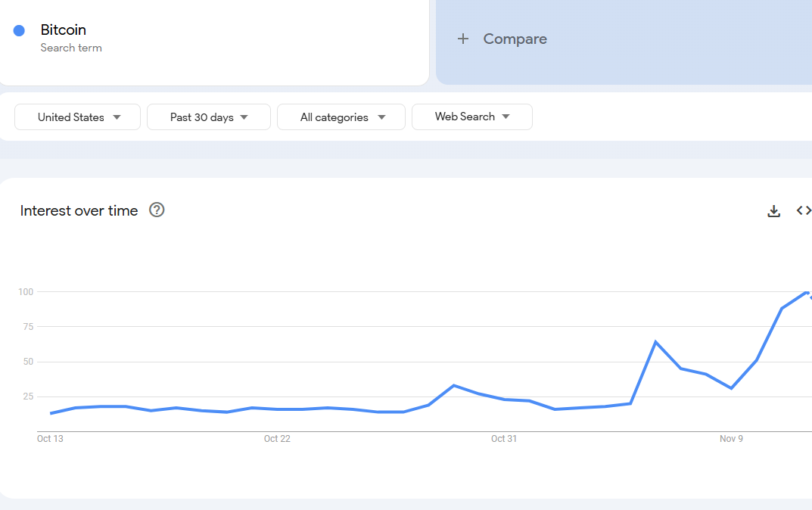Click the 75 y-axis value
The width and height of the screenshot is (812, 510).
pyautogui.click(x=28, y=327)
